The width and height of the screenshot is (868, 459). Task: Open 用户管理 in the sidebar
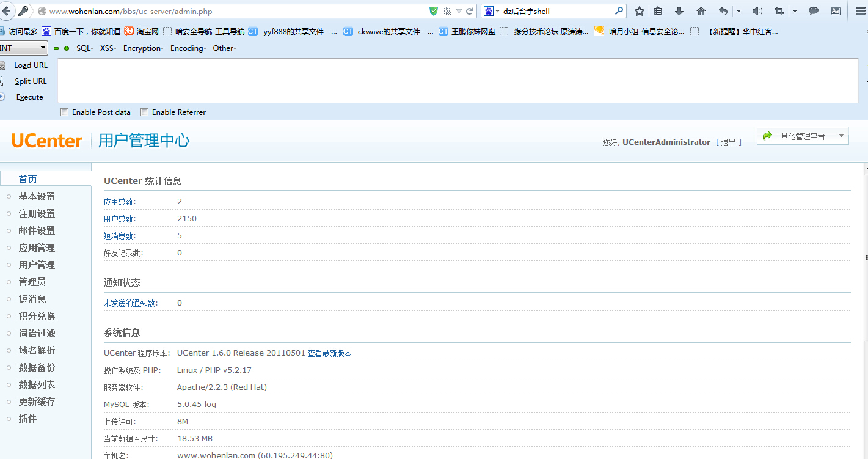tap(37, 265)
